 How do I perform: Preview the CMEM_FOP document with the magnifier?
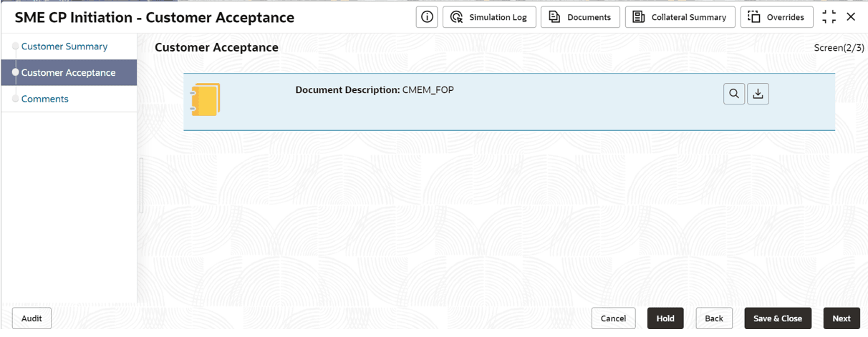pyautogui.click(x=734, y=94)
